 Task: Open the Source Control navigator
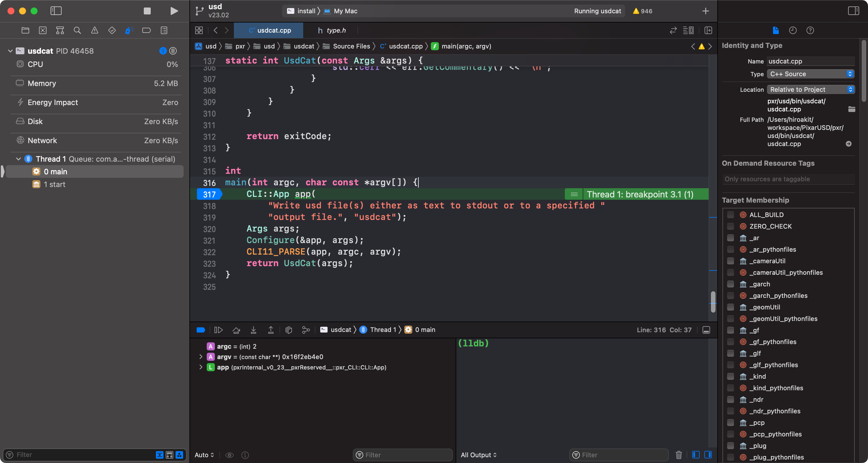[43, 30]
